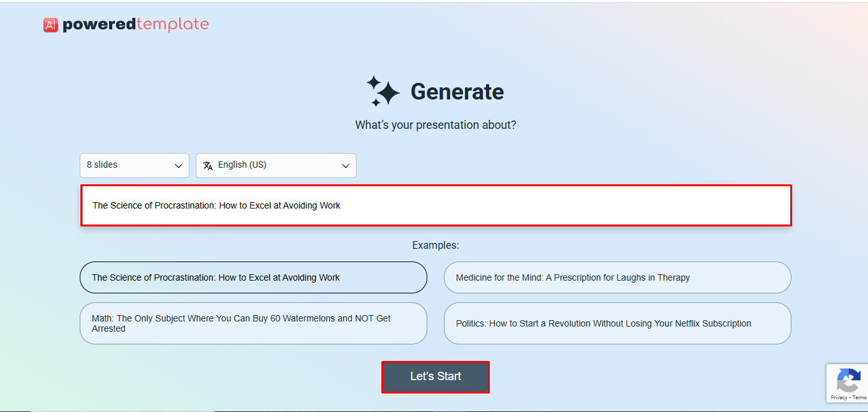Click the AI logo icon
The height and width of the screenshot is (412, 868).
(50, 25)
